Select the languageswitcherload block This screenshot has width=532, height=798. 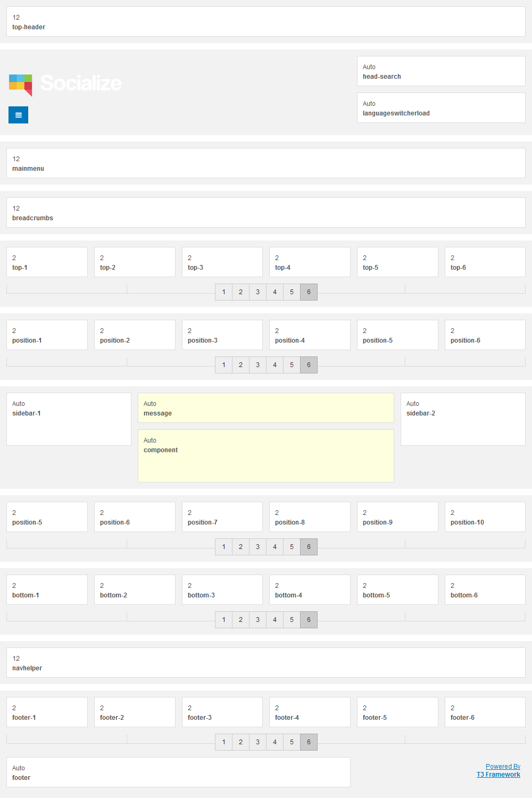tap(440, 107)
